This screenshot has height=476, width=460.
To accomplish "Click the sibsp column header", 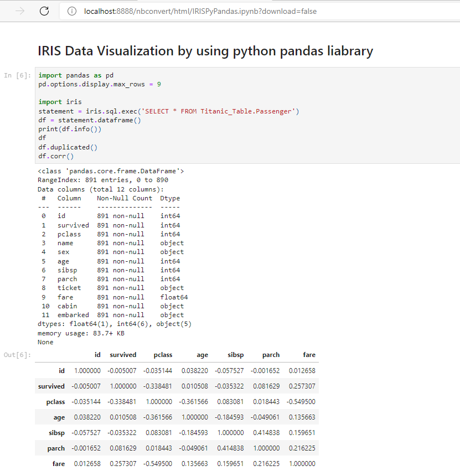I will pyautogui.click(x=235, y=355).
